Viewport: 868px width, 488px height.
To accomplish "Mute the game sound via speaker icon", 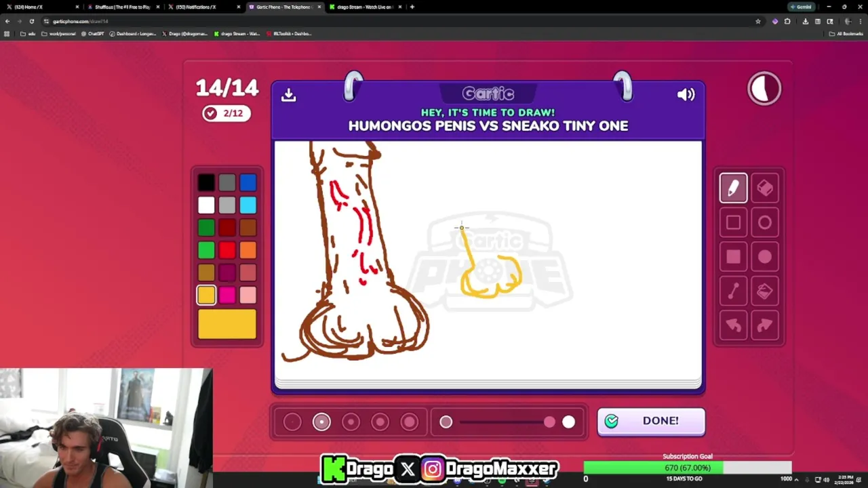I will (686, 95).
